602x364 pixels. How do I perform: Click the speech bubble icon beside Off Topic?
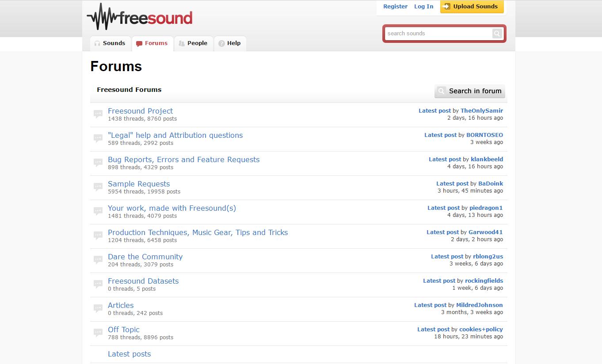tap(98, 333)
